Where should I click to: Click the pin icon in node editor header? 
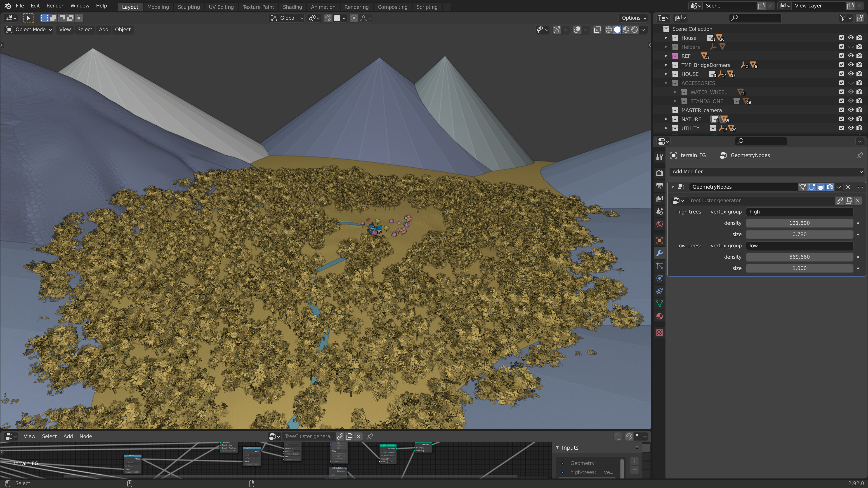[370, 436]
